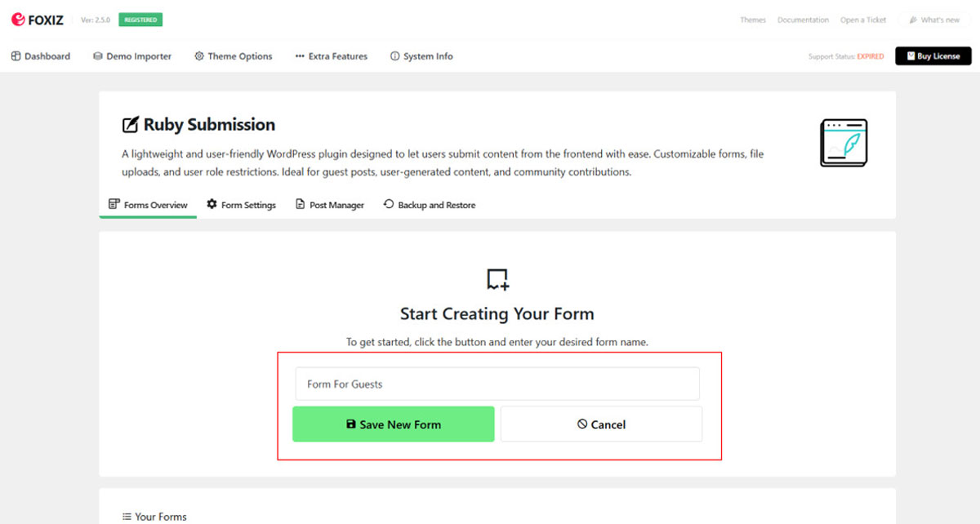Screen dimensions: 980x524
Task: Switch to Form Settings tab
Action: click(241, 205)
